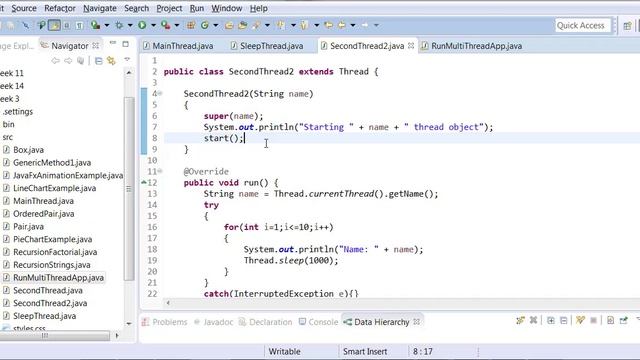Click the Open Task icon next to Open Type
The width and height of the screenshot is (640, 360).
242,25
